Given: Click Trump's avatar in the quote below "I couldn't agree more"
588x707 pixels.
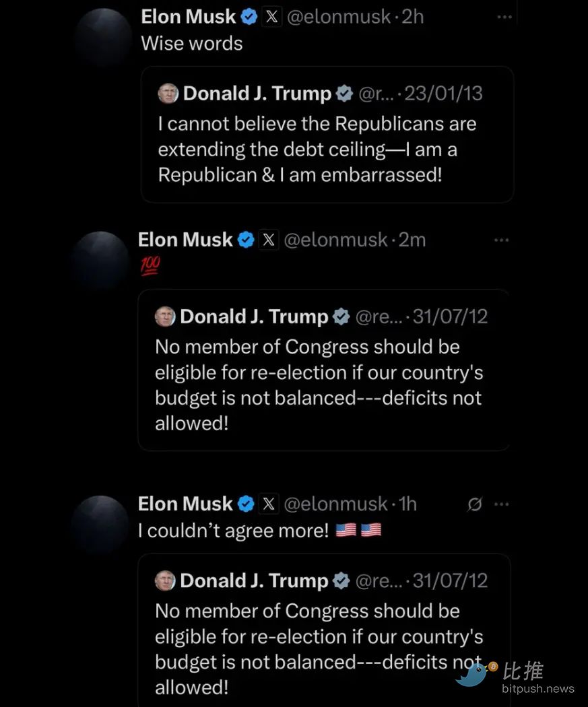Looking at the screenshot, I should click(166, 580).
